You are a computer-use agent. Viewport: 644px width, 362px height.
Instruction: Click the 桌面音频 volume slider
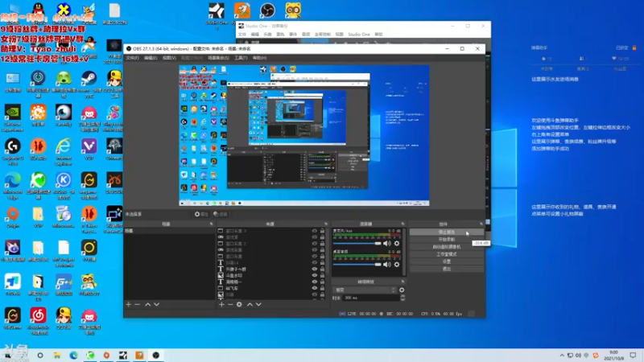coord(357,265)
